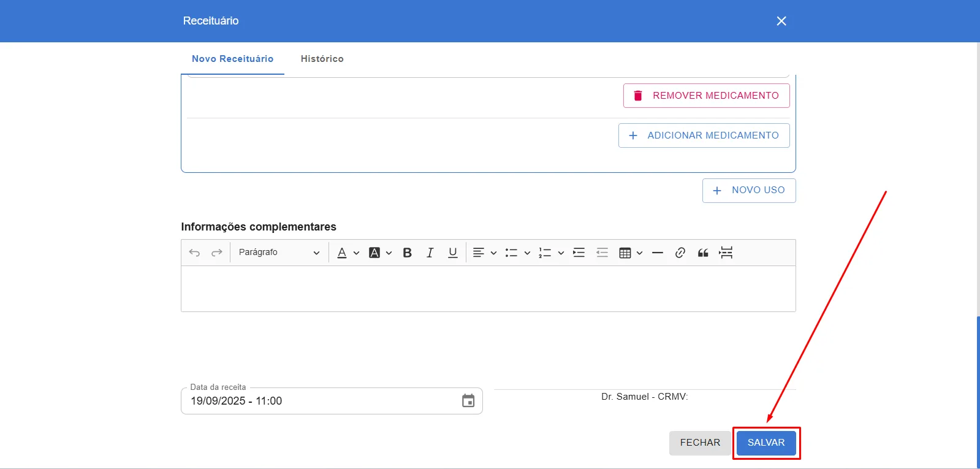The image size is (980, 469).
Task: Insert a horizontal line
Action: coord(658,253)
